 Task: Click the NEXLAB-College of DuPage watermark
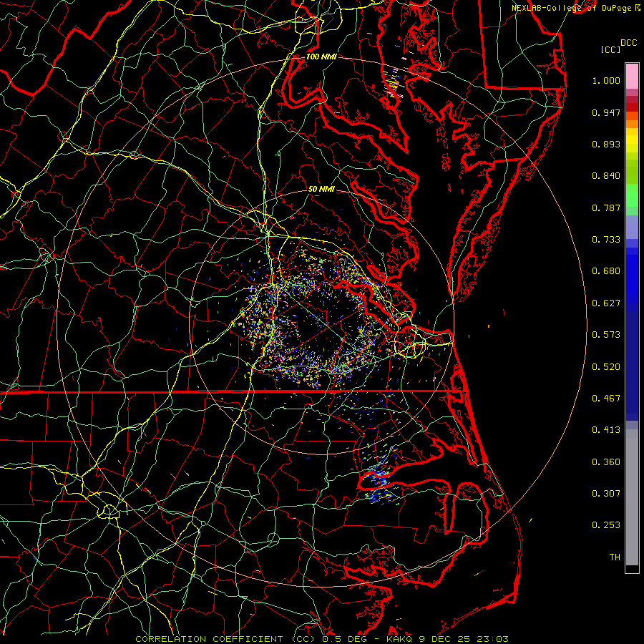click(572, 7)
